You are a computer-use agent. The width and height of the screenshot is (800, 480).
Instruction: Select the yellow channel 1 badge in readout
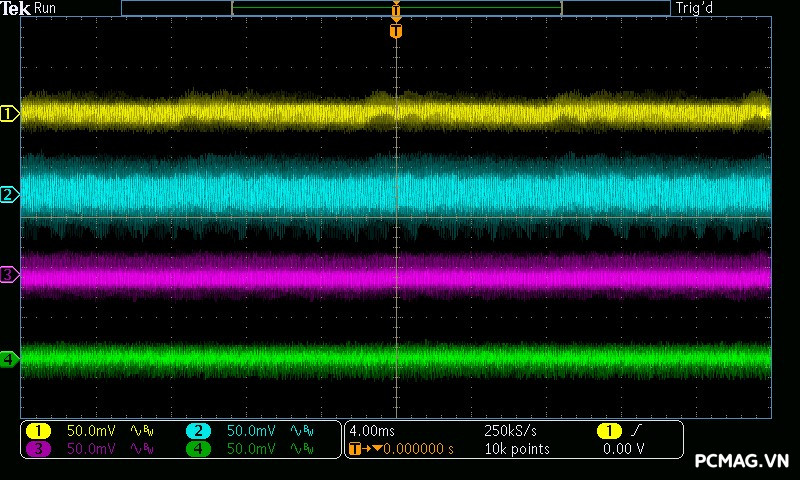[x=38, y=430]
